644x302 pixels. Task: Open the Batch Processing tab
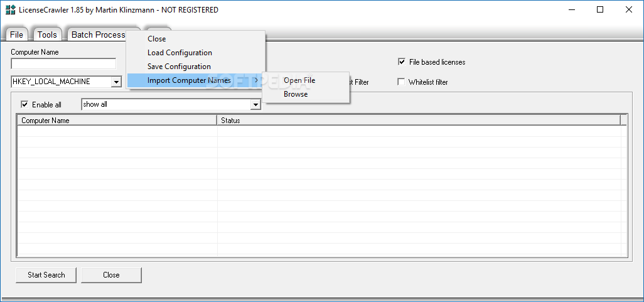99,35
